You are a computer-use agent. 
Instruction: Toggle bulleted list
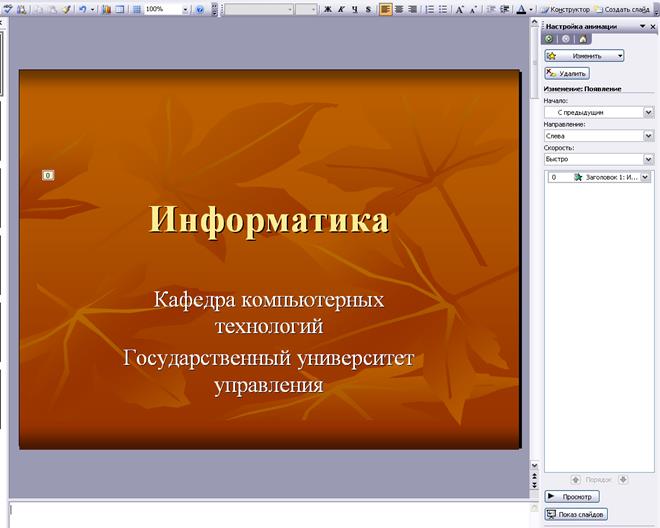[443, 9]
